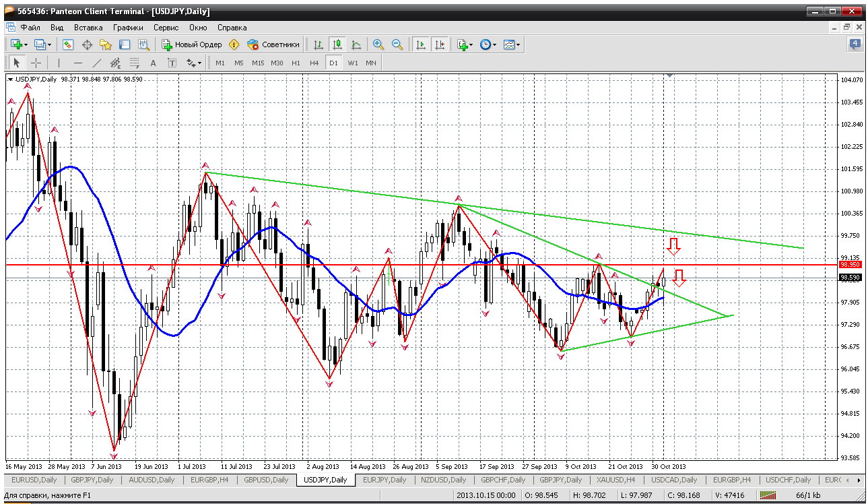Activate the crosshair cursor

pos(36,63)
